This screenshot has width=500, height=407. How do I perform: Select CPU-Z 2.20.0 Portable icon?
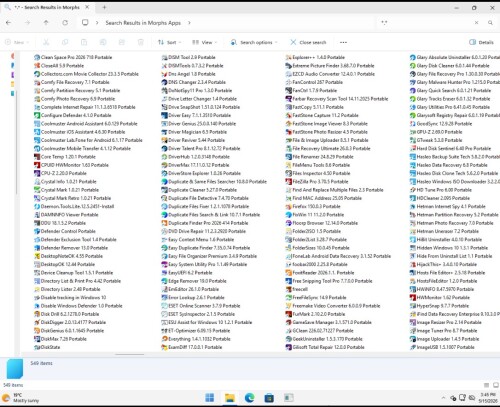pos(37,173)
